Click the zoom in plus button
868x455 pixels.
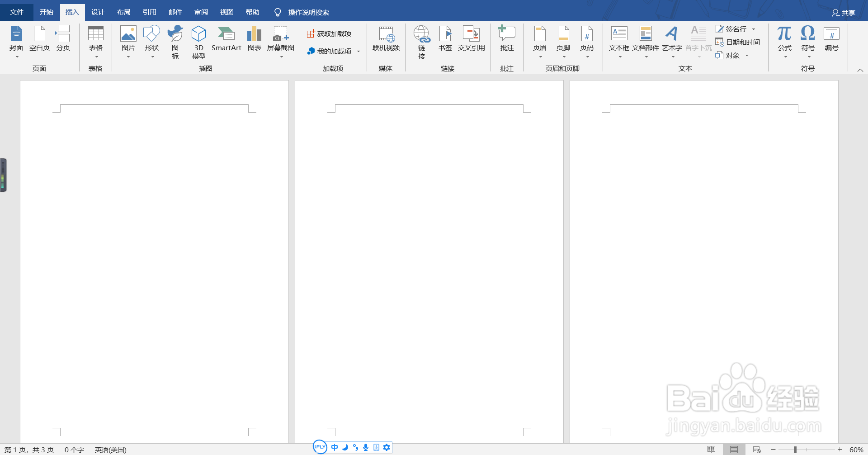[x=840, y=450]
